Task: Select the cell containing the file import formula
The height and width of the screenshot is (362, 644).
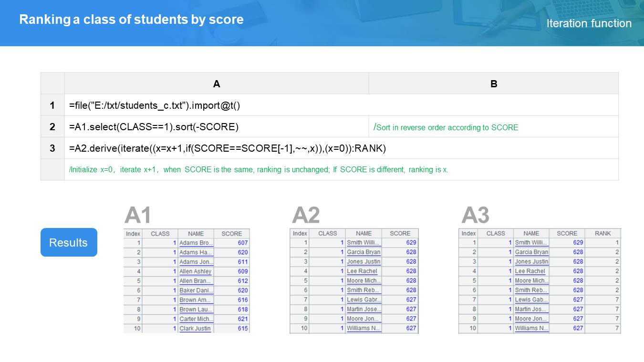Action: (155, 105)
